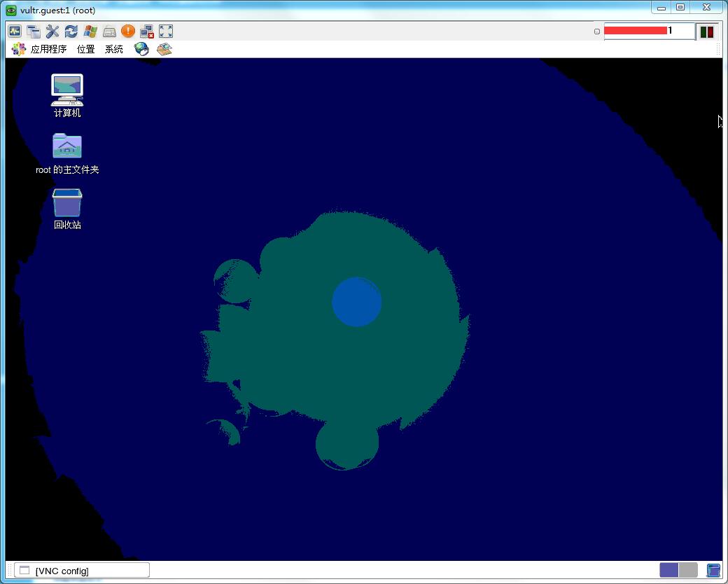This screenshot has height=584, width=728.
Task: Click the keyboard toolbar icon
Action: [109, 31]
